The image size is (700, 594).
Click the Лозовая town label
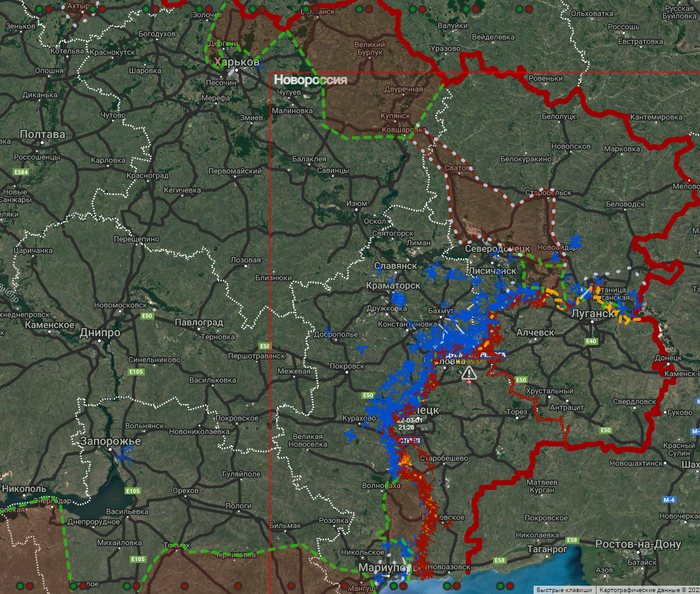(x=246, y=260)
